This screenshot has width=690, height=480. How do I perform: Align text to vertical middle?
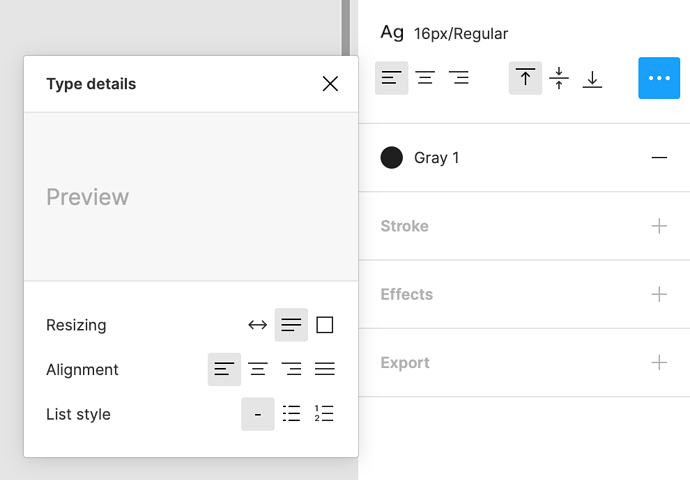559,78
